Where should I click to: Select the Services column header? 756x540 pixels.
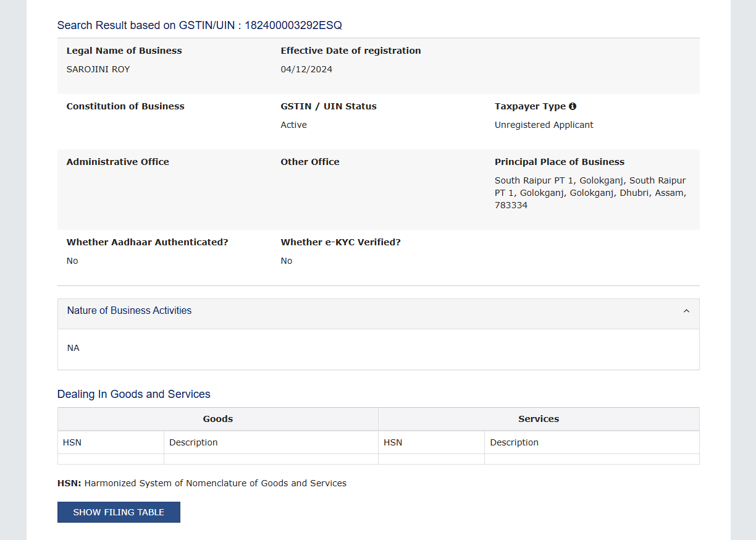(539, 419)
